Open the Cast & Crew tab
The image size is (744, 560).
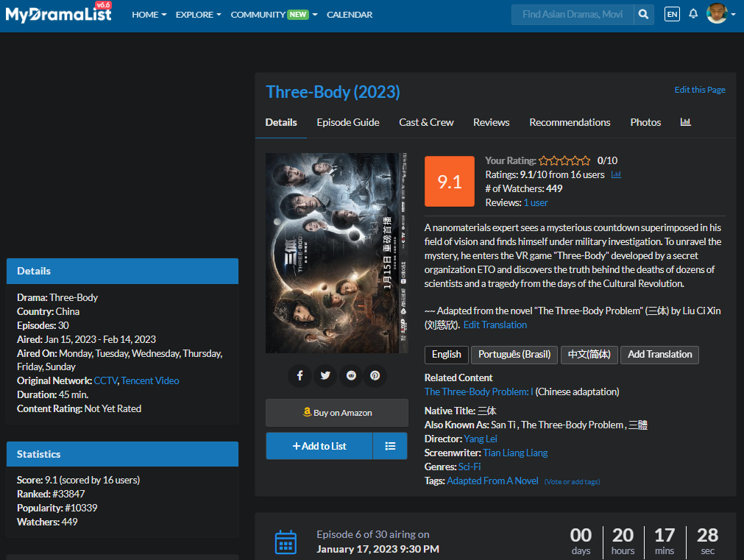coord(426,122)
